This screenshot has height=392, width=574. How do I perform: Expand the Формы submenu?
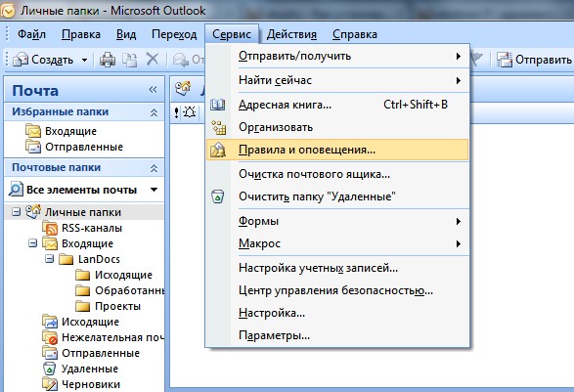pos(337,221)
